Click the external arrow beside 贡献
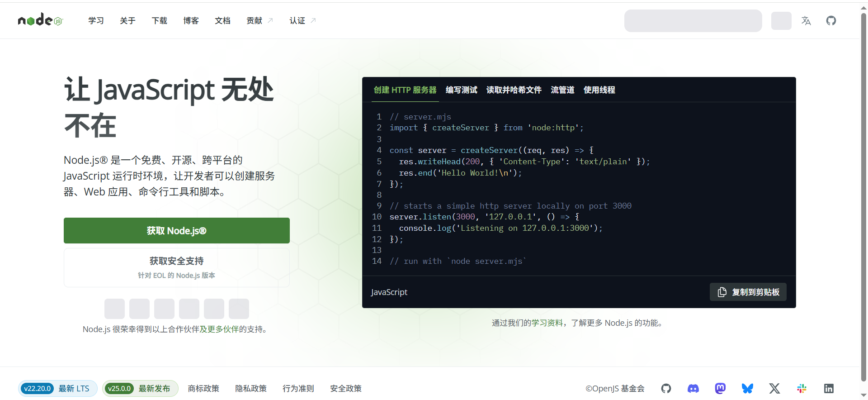Image resolution: width=868 pixels, height=400 pixels. coord(270,20)
